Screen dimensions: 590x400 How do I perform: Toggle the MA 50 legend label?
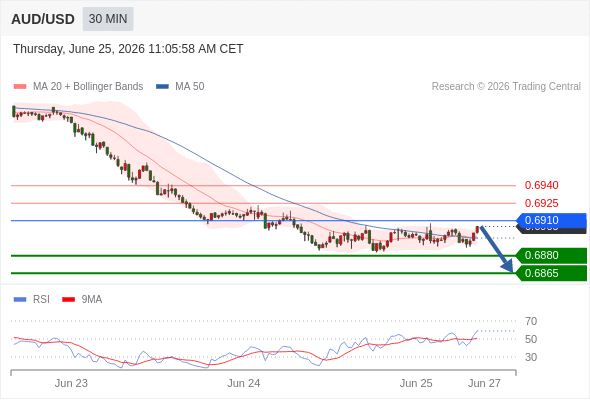(x=190, y=87)
